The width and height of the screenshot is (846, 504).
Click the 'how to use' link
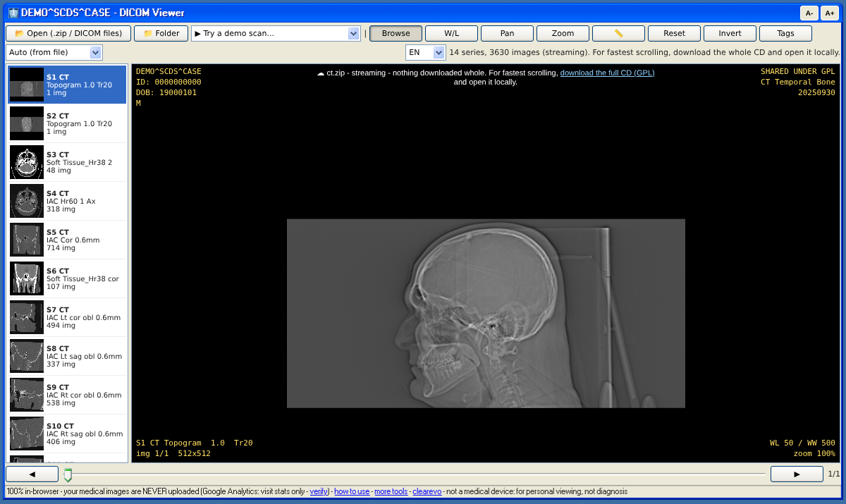352,491
